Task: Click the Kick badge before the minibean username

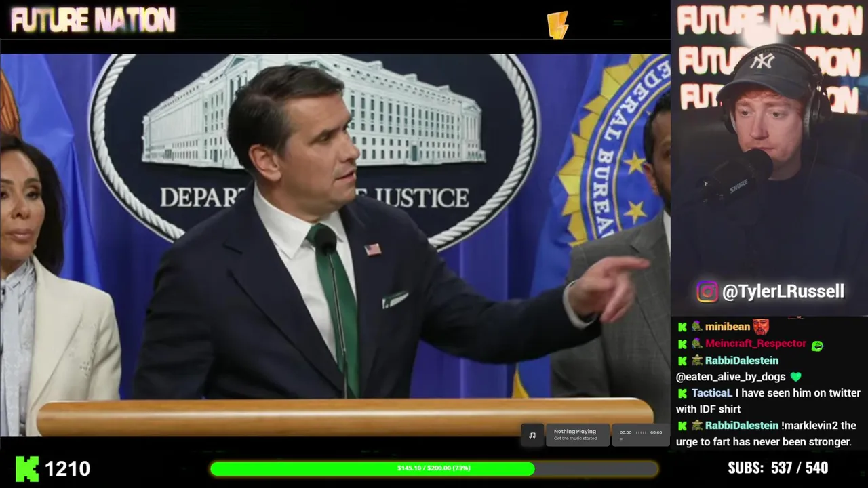Action: click(x=682, y=327)
